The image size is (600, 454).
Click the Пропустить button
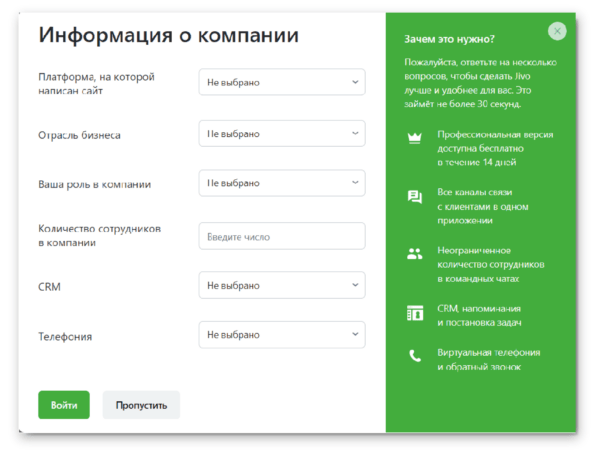coord(141,405)
